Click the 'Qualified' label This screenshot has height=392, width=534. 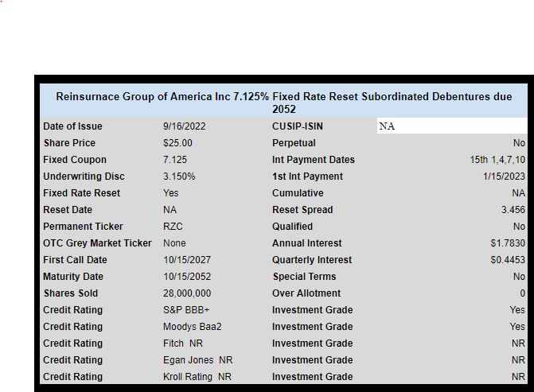(x=292, y=227)
